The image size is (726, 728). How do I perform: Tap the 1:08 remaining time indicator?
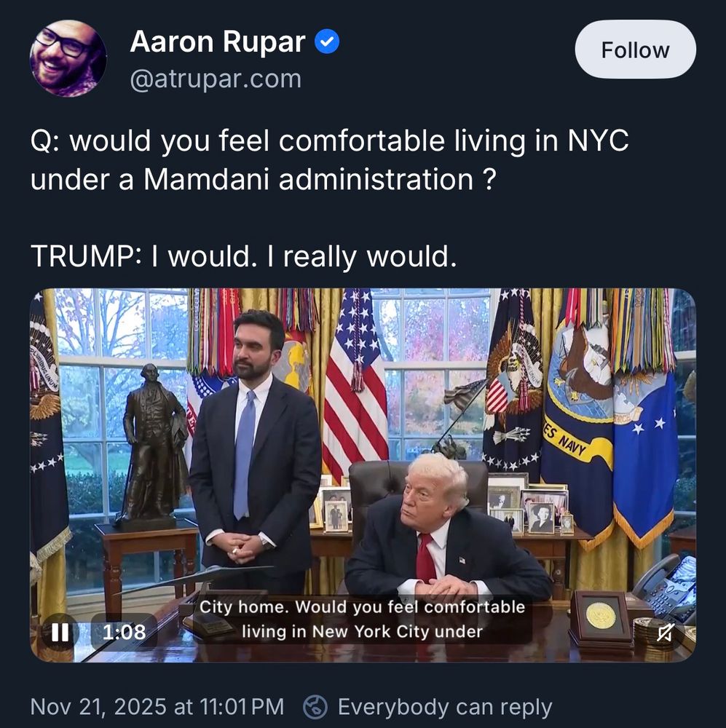124,632
